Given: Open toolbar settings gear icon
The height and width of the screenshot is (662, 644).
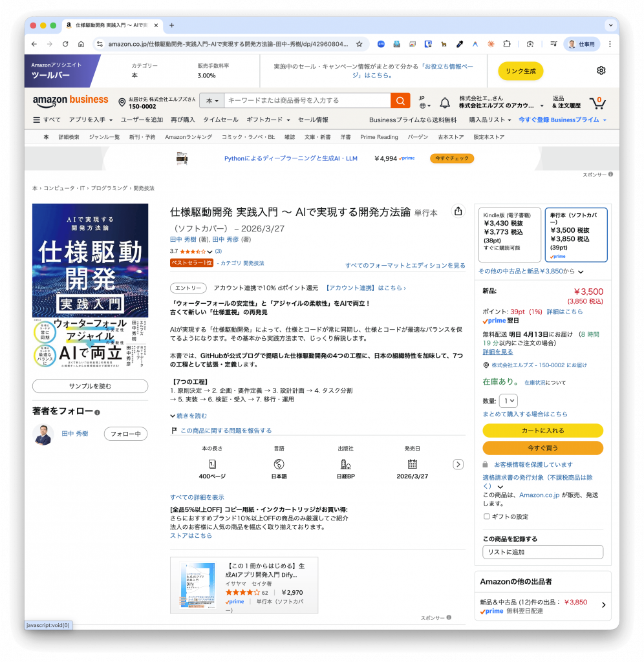Looking at the screenshot, I should tap(601, 70).
